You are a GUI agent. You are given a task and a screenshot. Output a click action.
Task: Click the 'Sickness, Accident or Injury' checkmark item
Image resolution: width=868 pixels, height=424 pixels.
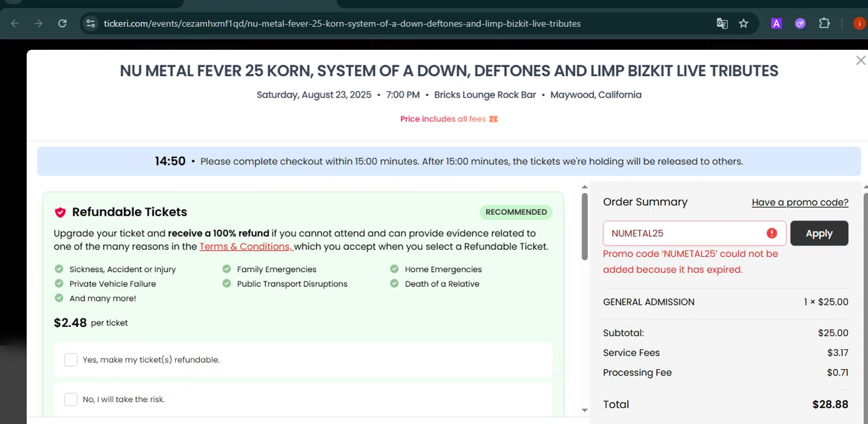tap(115, 270)
